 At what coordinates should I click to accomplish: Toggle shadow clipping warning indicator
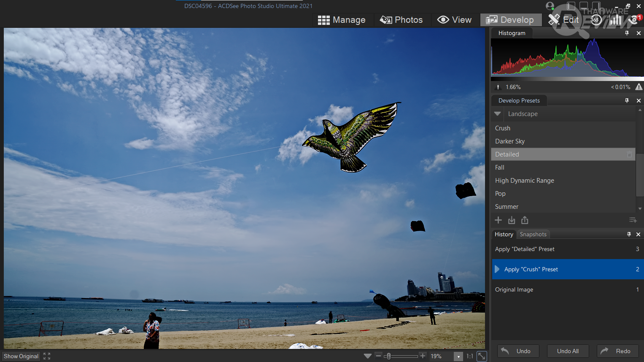498,87
